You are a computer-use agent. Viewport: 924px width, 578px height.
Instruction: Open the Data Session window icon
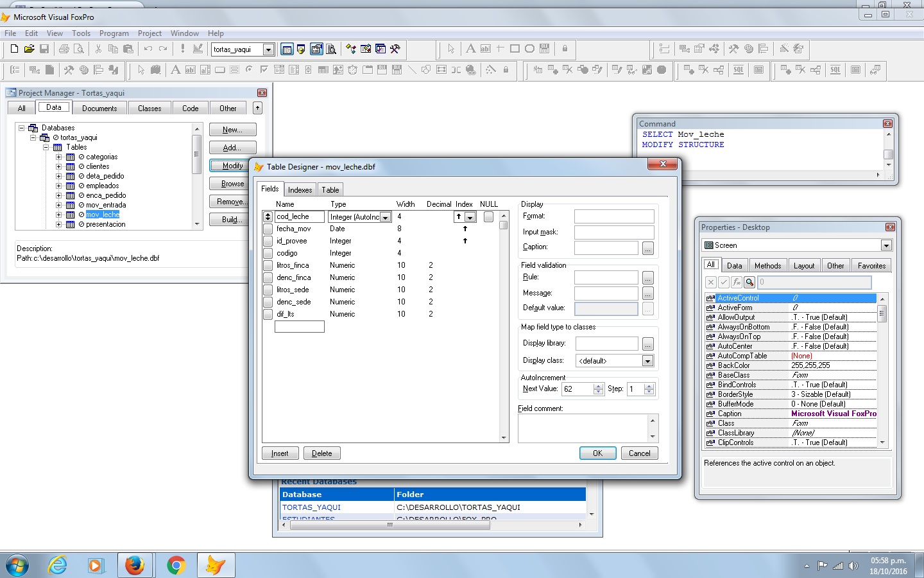click(302, 49)
